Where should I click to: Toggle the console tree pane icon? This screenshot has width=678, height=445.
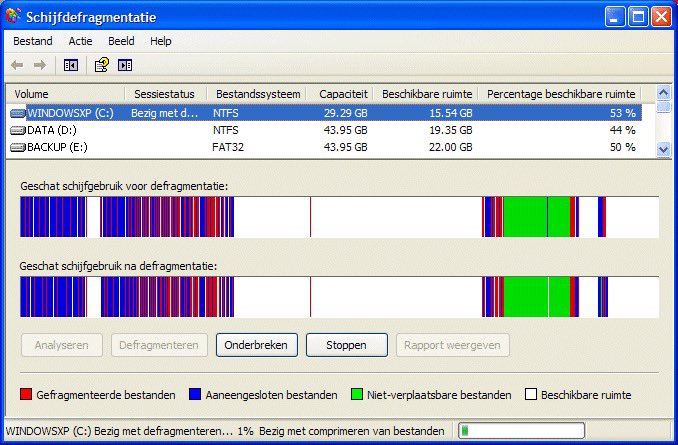tap(71, 65)
